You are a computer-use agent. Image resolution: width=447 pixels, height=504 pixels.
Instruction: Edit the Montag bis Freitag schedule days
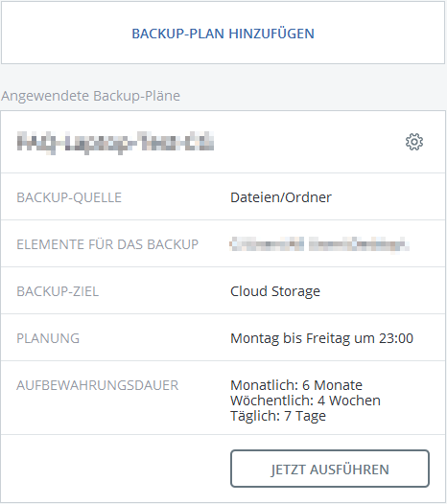tap(291, 338)
